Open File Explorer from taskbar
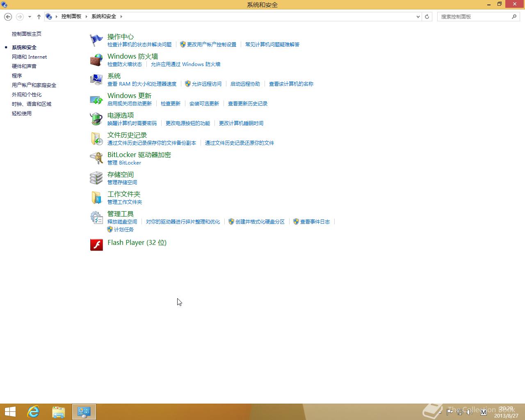This screenshot has width=525, height=420. click(x=59, y=412)
